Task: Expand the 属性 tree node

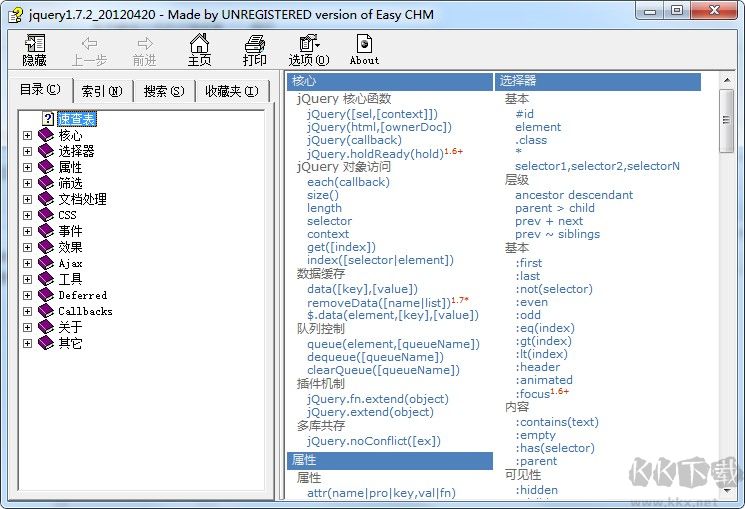Action: click(28, 167)
